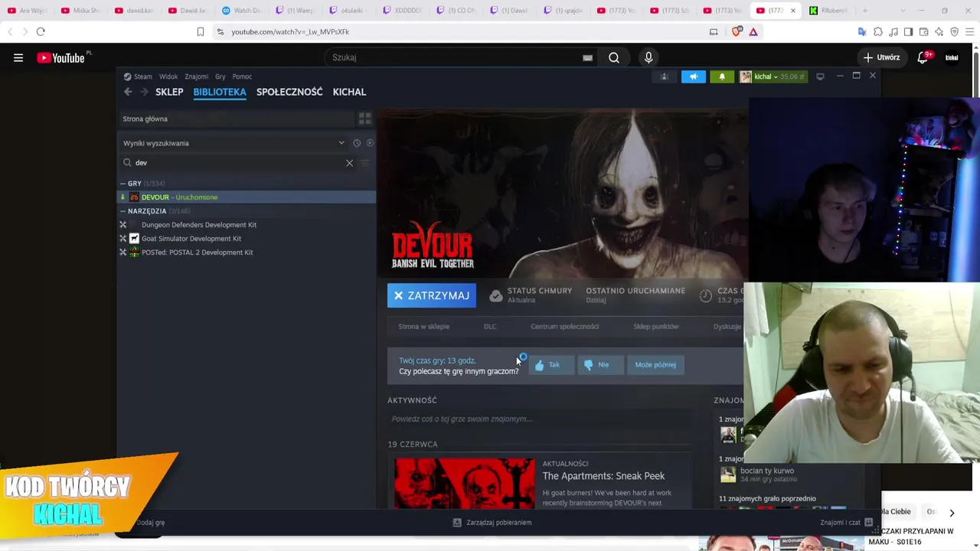This screenshot has width=980, height=551.
Task: Go forward with Steam's forward arrow
Action: (x=143, y=92)
